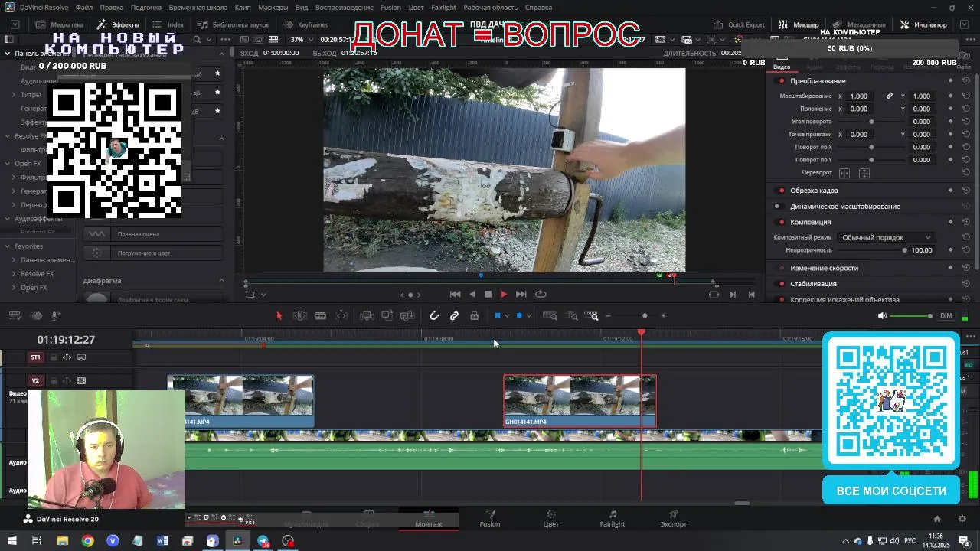Screen dimensions: 980x551
Task: Play the timeline forward
Action: tap(504, 295)
